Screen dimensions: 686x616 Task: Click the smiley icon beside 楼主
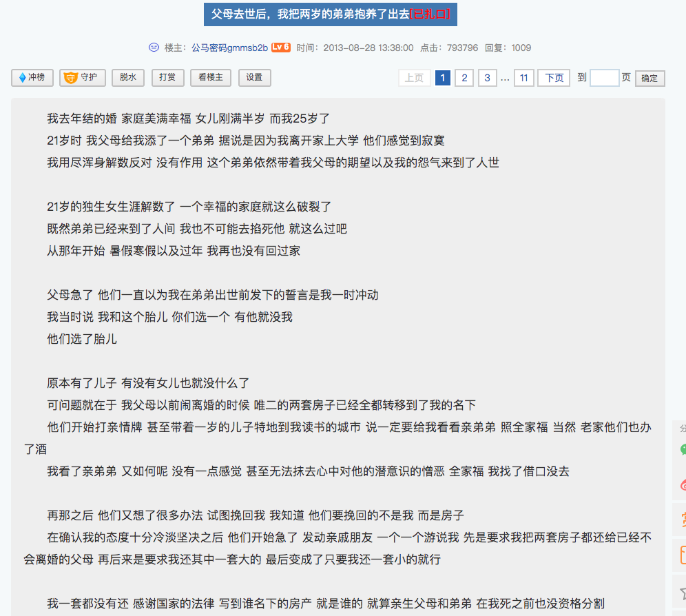tap(154, 48)
